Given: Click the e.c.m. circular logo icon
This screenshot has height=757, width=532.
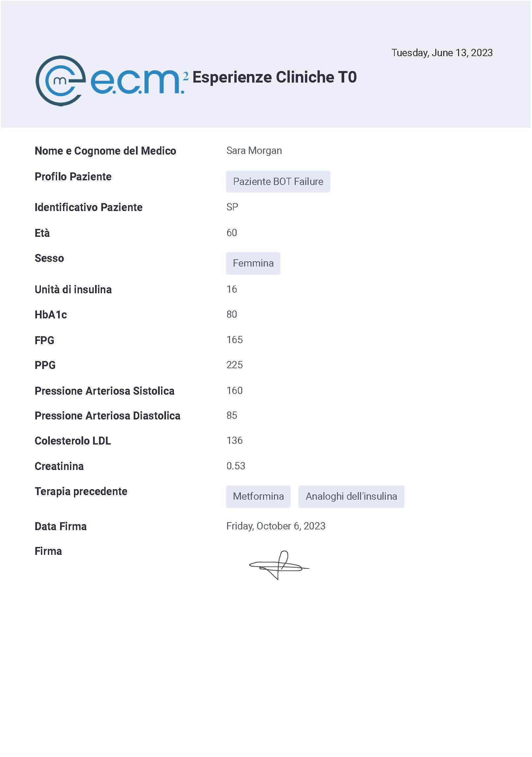Looking at the screenshot, I should pyautogui.click(x=61, y=81).
